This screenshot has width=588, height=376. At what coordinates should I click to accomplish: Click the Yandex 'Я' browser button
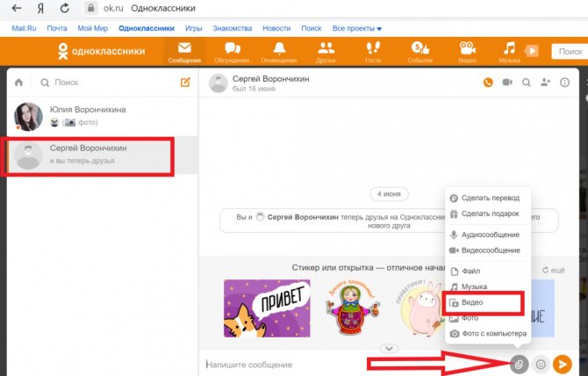[40, 8]
